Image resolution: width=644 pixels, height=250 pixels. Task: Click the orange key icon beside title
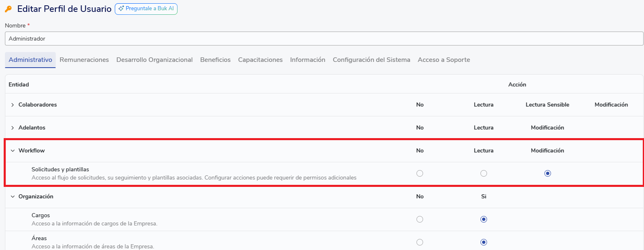coord(8,9)
